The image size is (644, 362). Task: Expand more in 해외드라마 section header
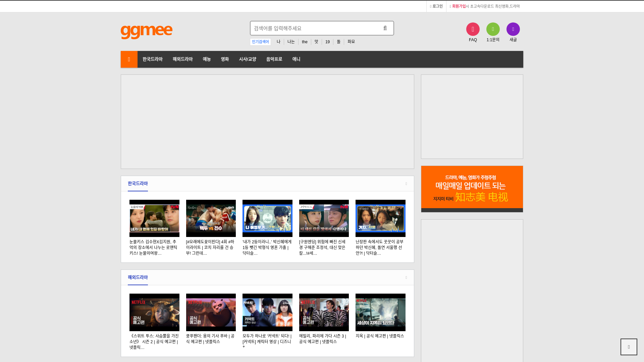click(x=406, y=278)
